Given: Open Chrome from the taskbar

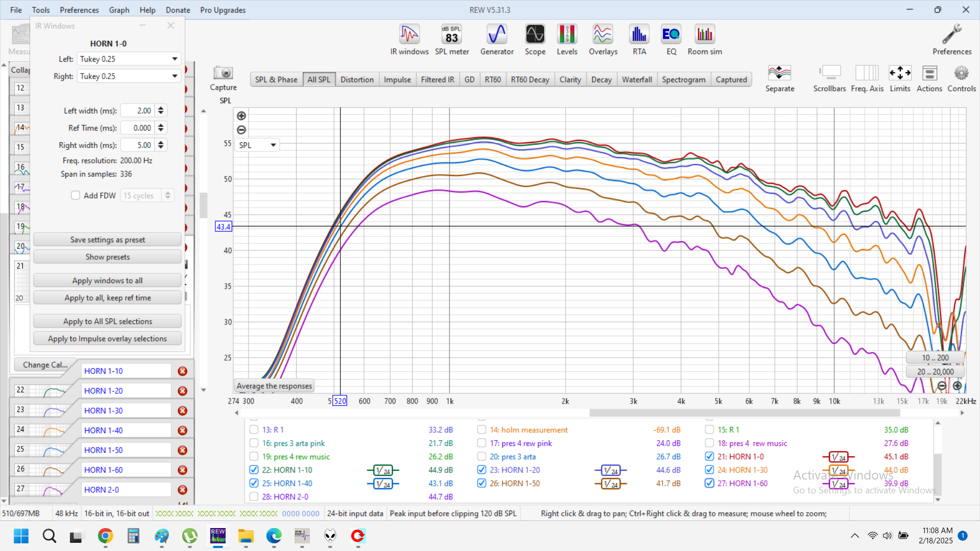Looking at the screenshot, I should (x=105, y=536).
